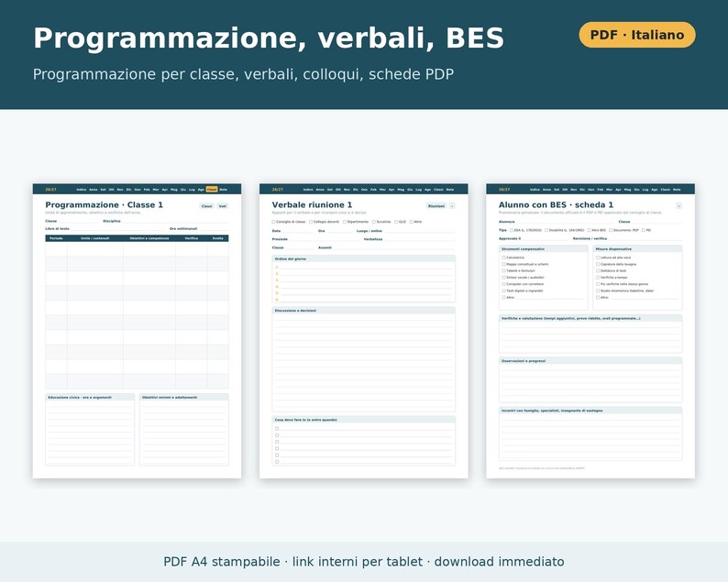Open the Alunno con BES scheda page thumbnail

coord(590,331)
